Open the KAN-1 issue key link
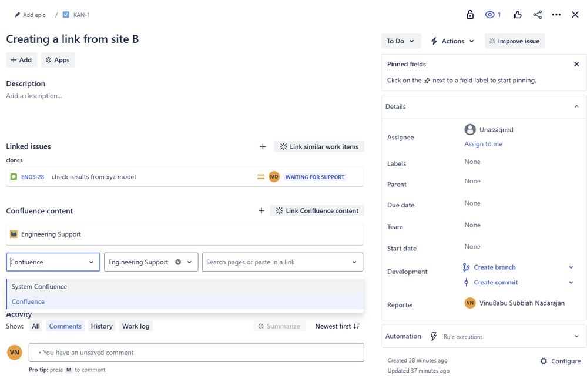This screenshot has width=587, height=392. (81, 15)
